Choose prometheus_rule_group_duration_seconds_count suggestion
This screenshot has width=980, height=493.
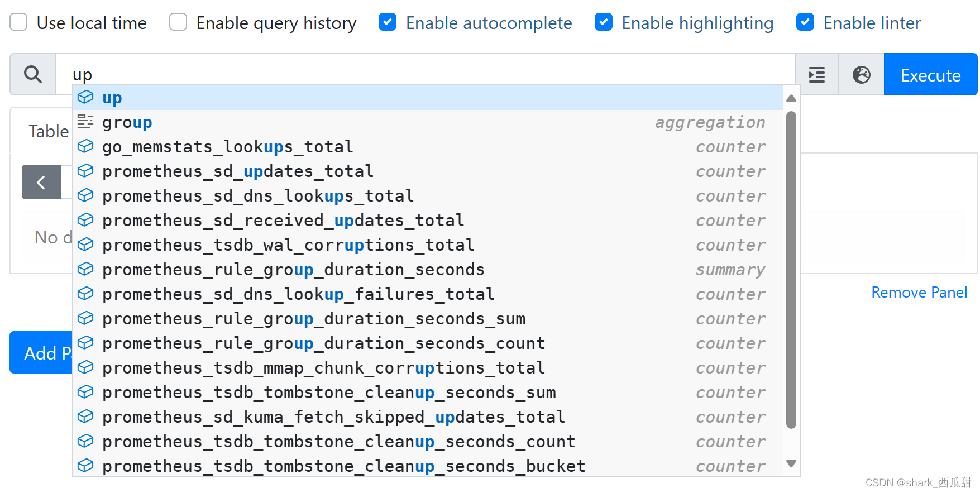(x=428, y=343)
